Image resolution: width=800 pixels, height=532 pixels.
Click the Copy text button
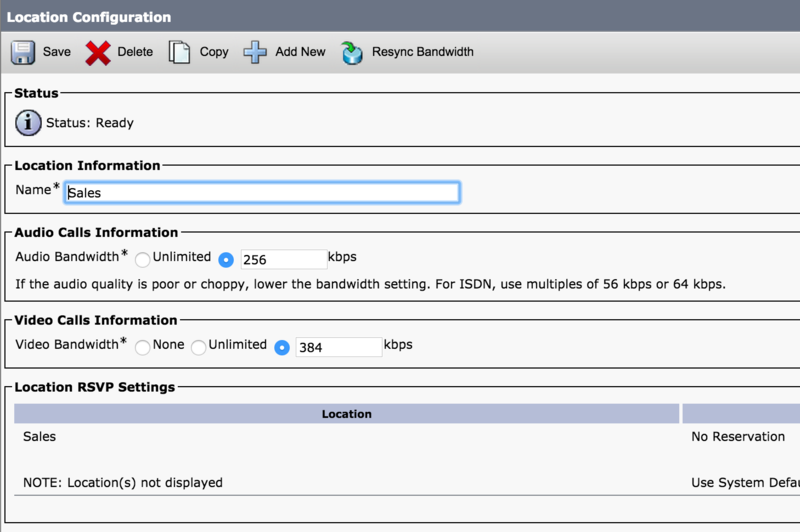(214, 53)
